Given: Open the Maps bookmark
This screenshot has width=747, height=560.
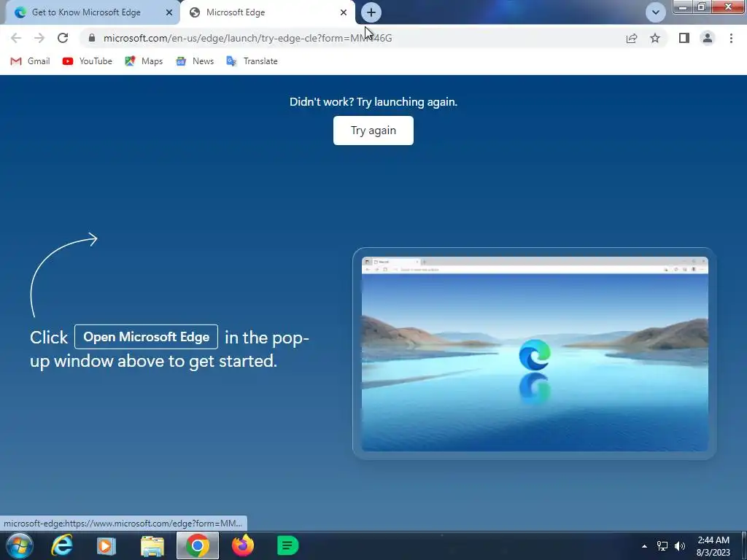Looking at the screenshot, I should point(144,61).
